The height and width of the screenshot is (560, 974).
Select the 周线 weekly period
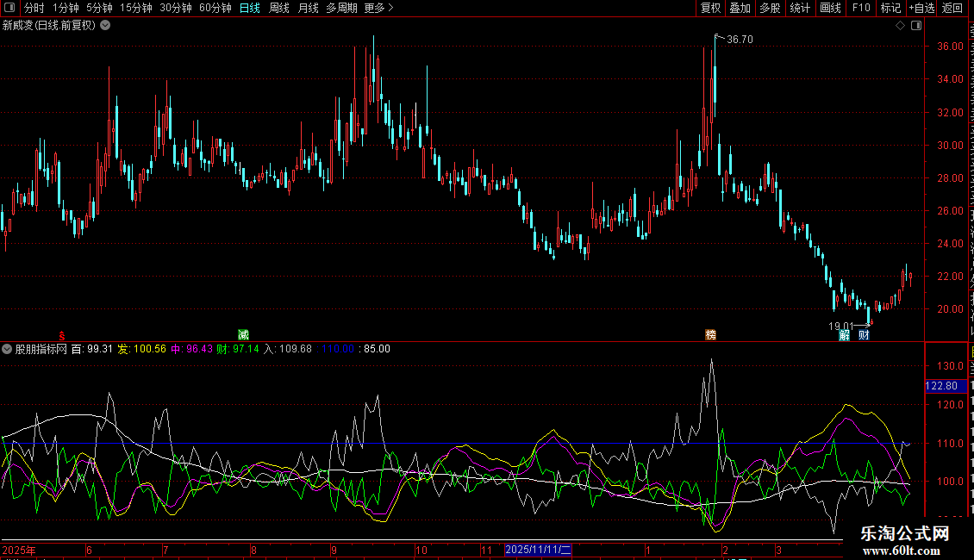tap(279, 8)
